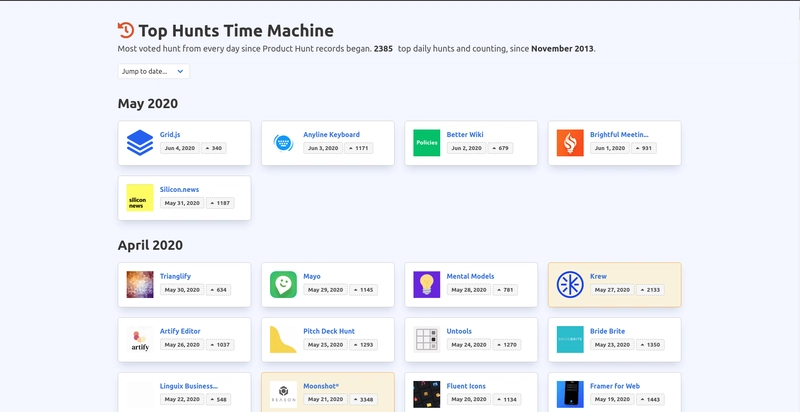Click the May 26, 2020 date tag
This screenshot has width=800, height=412.
[x=182, y=345]
